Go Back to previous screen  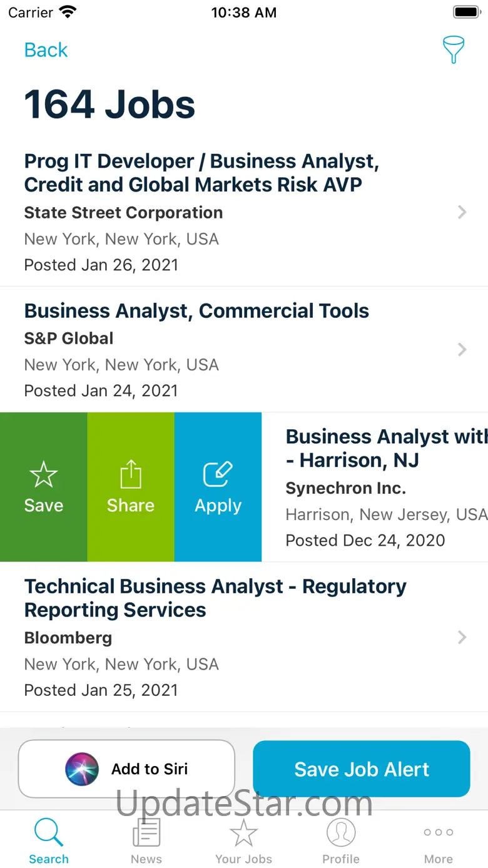[46, 50]
